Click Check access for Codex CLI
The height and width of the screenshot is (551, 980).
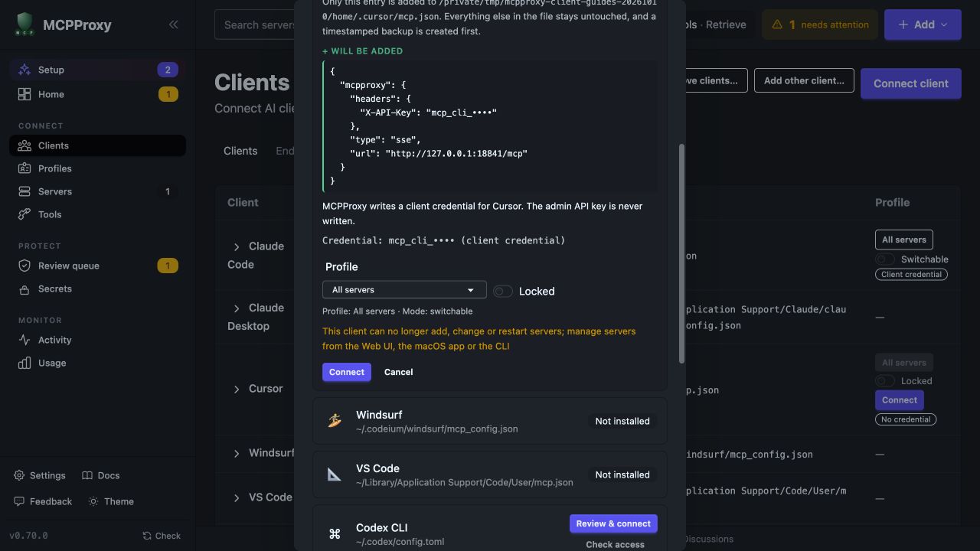[x=615, y=544]
